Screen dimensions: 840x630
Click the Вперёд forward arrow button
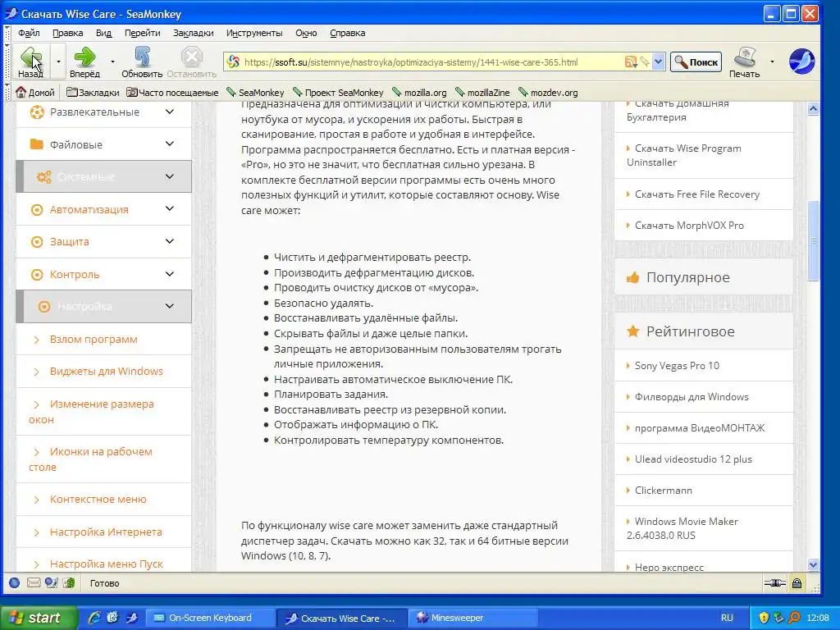pos(84,62)
